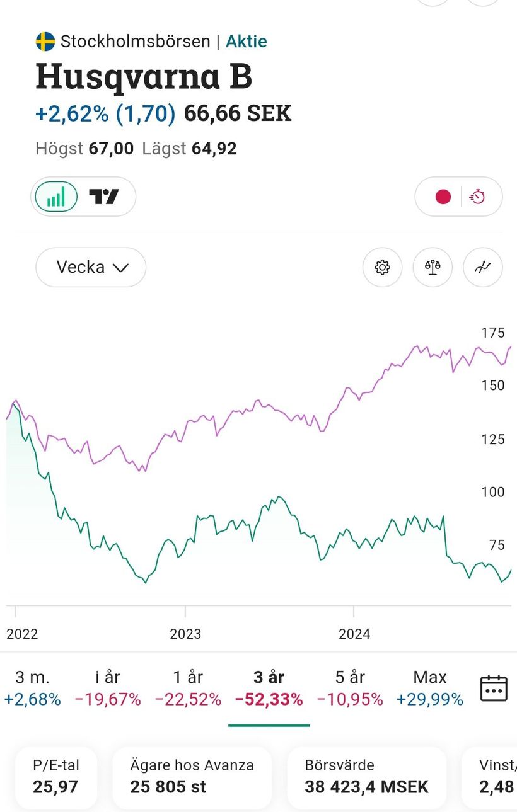Click the red dot live indicator
This screenshot has width=517, height=812.
click(443, 197)
